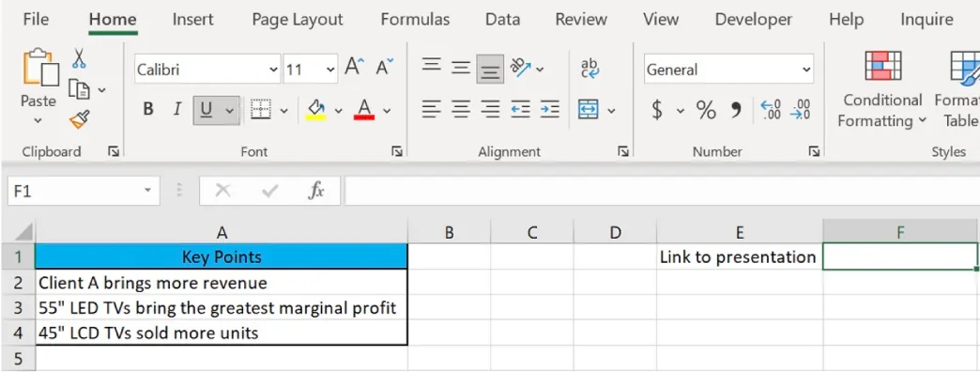Click the Wrap Text icon

[590, 68]
